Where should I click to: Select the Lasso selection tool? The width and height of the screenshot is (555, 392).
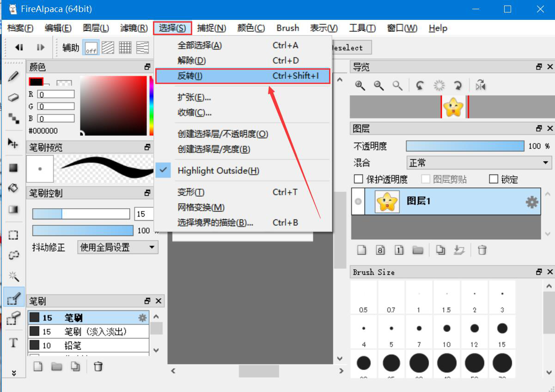click(13, 255)
